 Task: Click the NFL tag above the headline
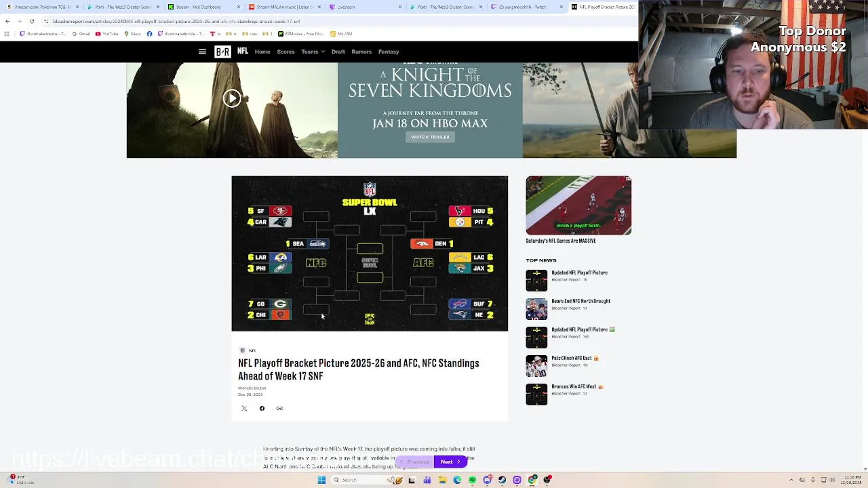coord(248,350)
